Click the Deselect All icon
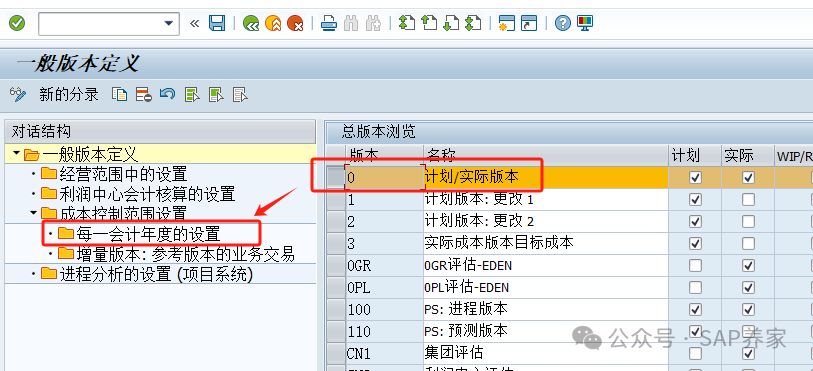This screenshot has height=371, width=813. pos(240,94)
